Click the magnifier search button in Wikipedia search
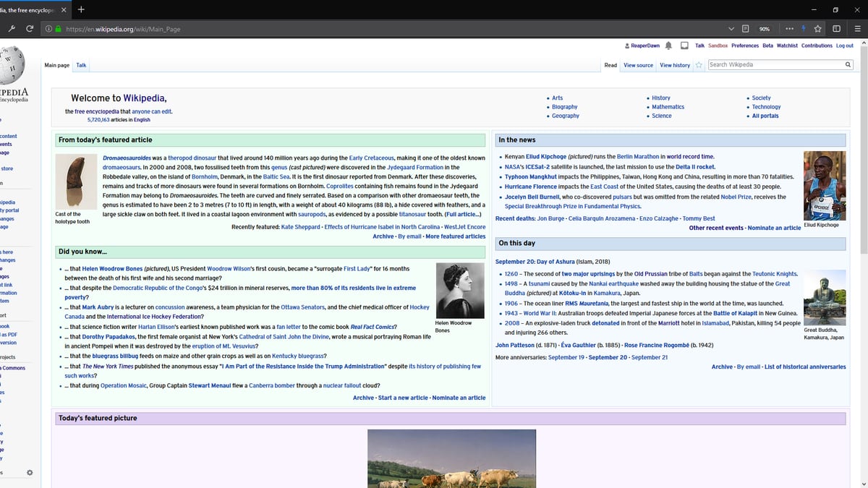This screenshot has width=868, height=488. (x=848, y=65)
